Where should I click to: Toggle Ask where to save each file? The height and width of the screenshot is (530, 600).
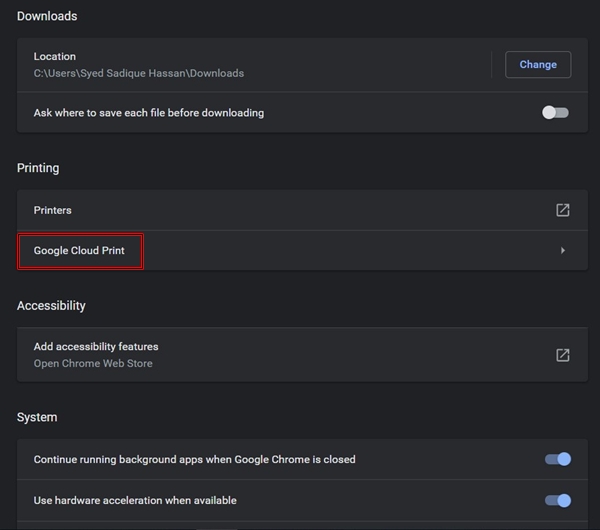[x=555, y=113]
